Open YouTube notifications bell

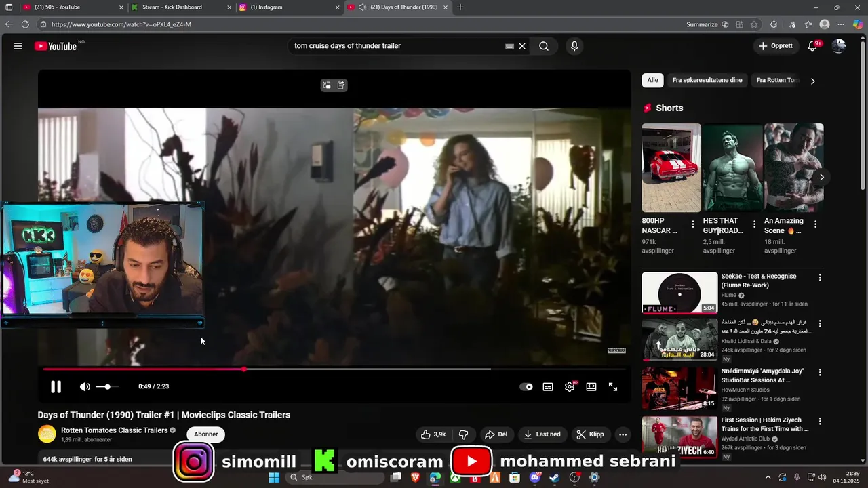click(x=812, y=46)
